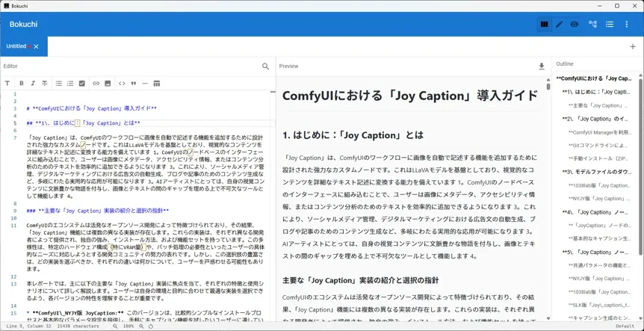The image size is (644, 331).
Task: Switch to preview-only mode with eye icon
Action: (x=575, y=25)
